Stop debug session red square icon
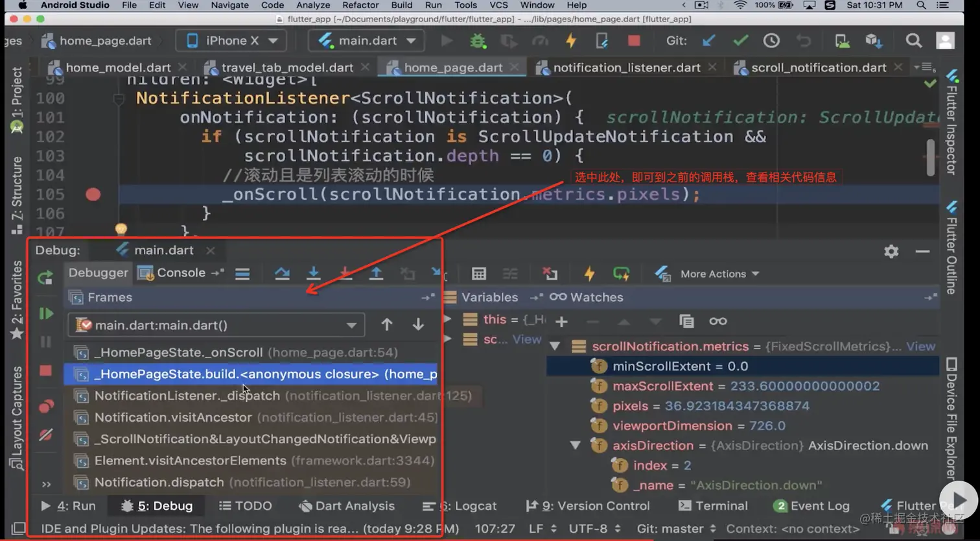980x541 pixels. pyautogui.click(x=45, y=370)
